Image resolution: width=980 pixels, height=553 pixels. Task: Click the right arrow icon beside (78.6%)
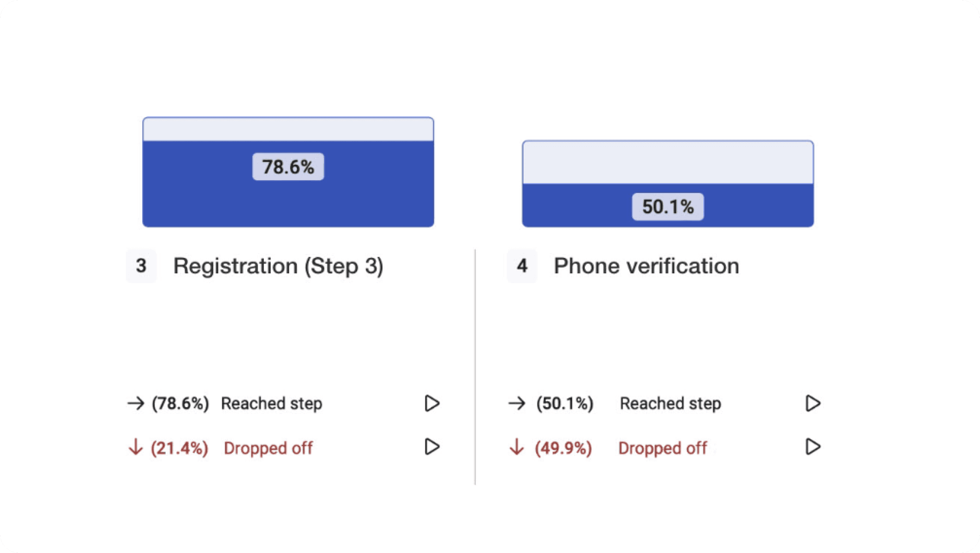[136, 403]
